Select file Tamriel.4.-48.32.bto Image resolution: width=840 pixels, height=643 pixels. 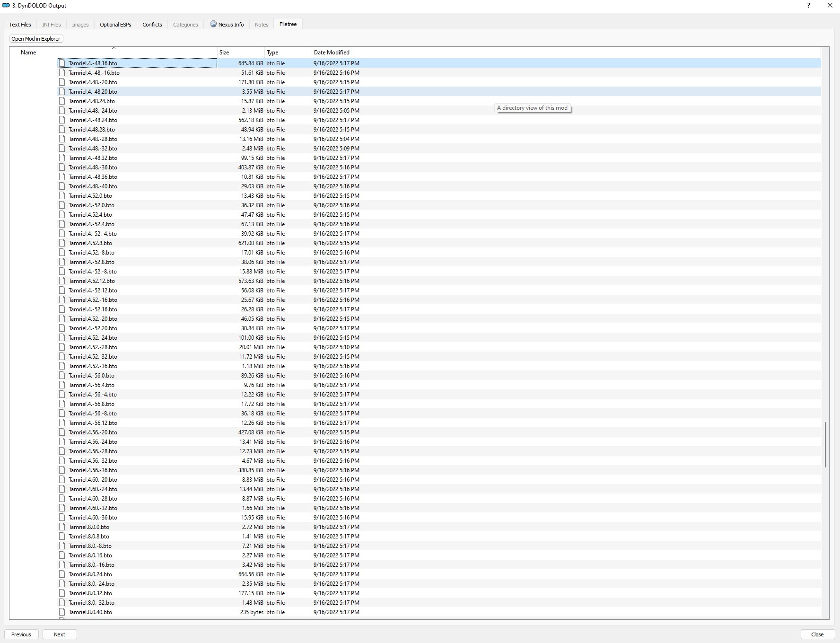coord(93,158)
